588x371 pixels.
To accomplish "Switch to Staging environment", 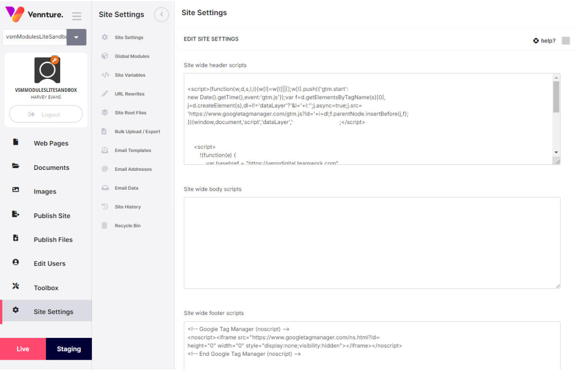I will coord(69,349).
